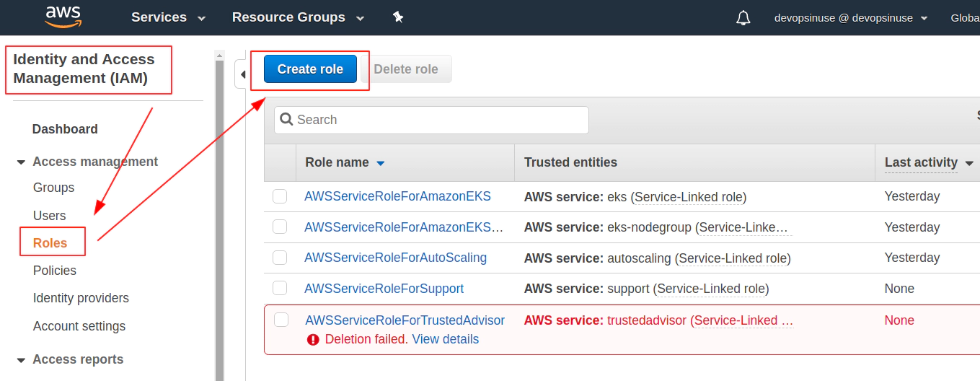
Task: Focus the role Search input field
Action: (431, 120)
